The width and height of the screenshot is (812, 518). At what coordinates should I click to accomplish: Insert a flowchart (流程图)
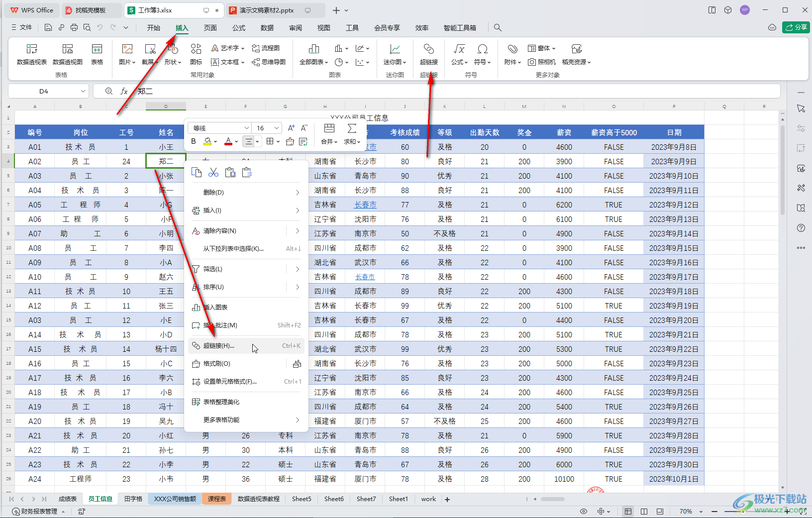click(266, 48)
